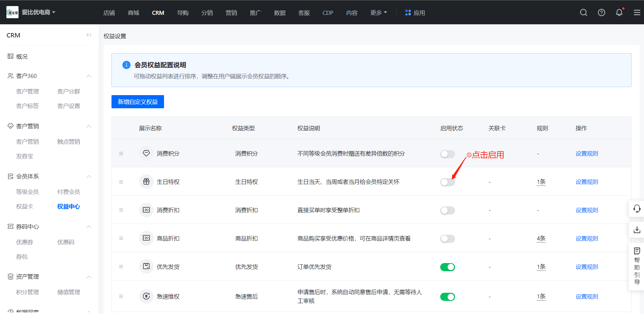Open 触点营销 in the sidebar
Screen dimensions: 644x314
pos(69,142)
